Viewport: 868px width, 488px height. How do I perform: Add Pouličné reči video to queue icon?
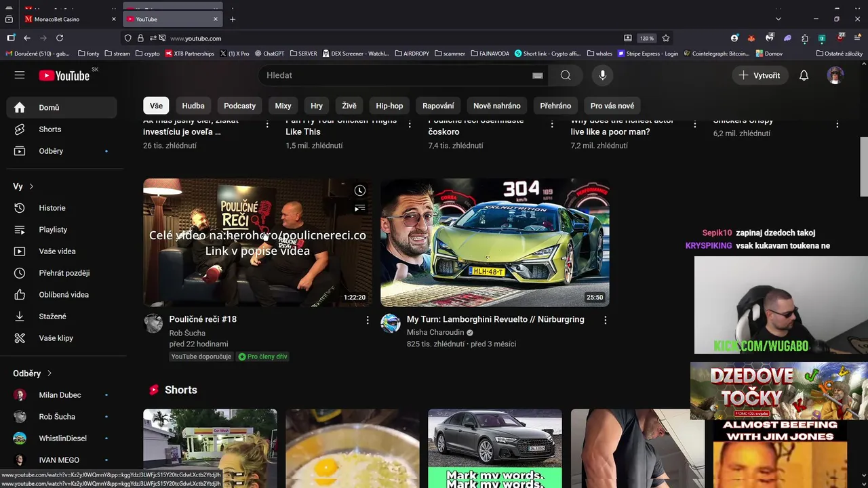(x=360, y=208)
